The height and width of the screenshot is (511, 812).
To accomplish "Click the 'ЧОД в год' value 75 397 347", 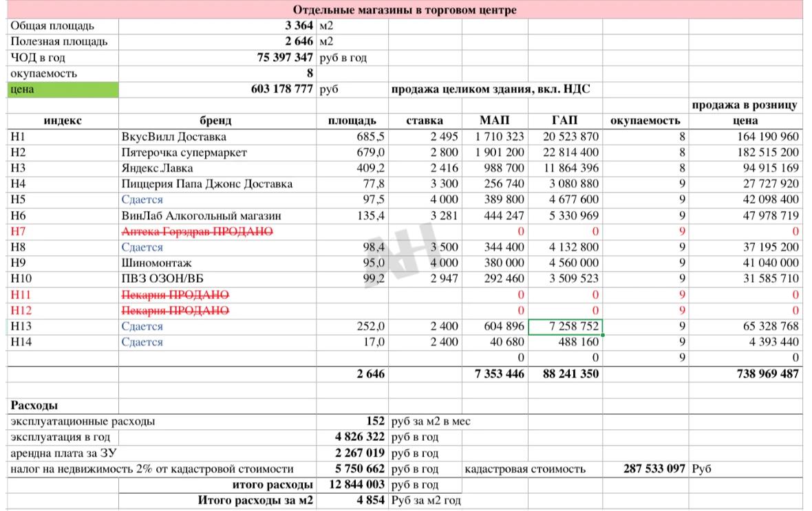I will (285, 58).
